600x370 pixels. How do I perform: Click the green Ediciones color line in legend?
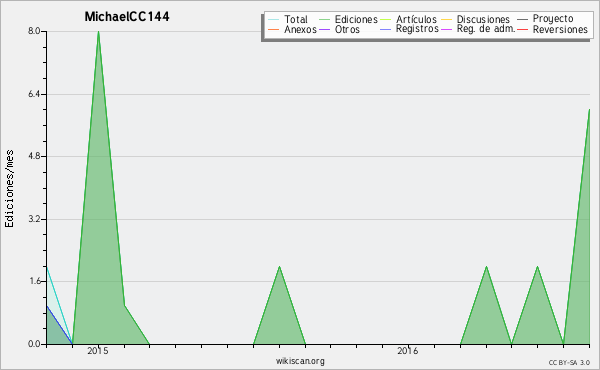324,19
